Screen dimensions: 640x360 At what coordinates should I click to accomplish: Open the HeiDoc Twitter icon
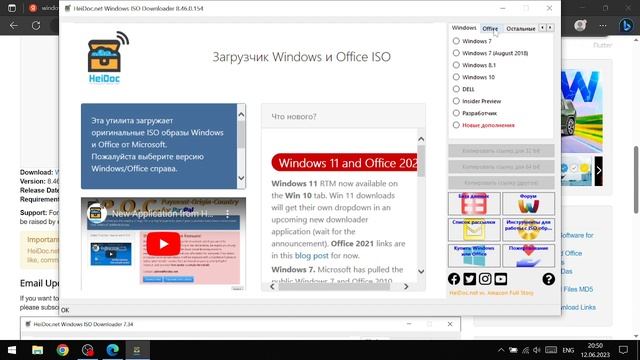[469, 279]
